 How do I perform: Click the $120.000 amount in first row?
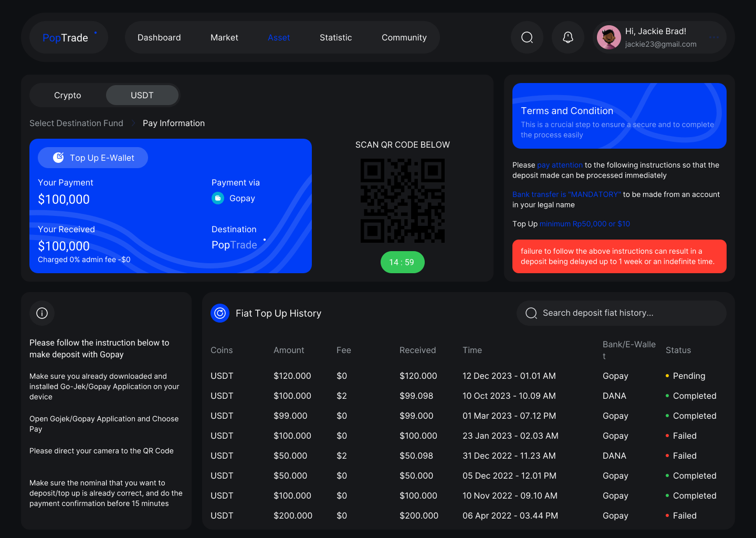(x=292, y=376)
